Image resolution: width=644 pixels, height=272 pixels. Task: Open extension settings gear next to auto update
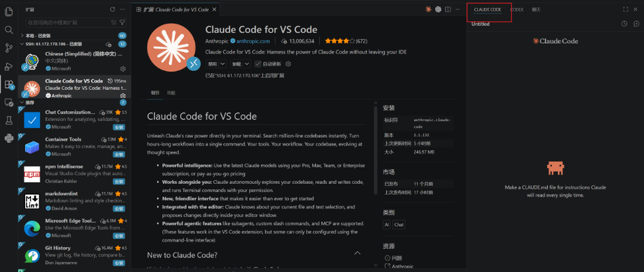pos(288,64)
